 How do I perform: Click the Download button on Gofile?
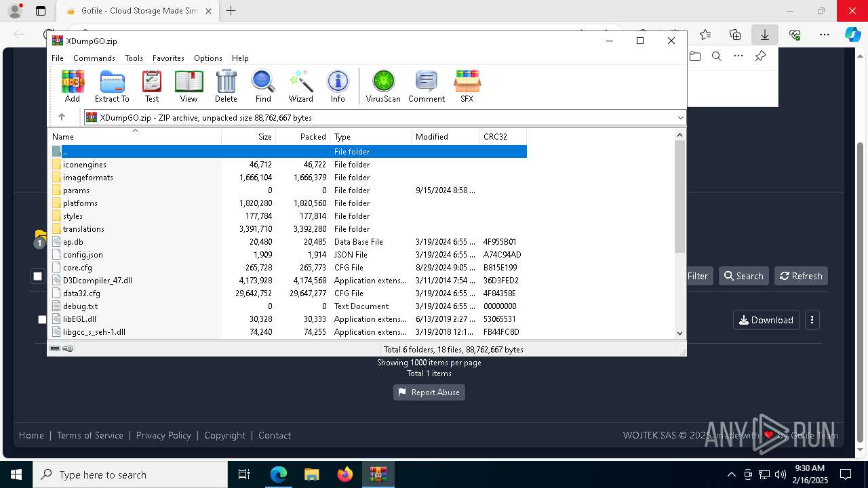[x=766, y=320]
